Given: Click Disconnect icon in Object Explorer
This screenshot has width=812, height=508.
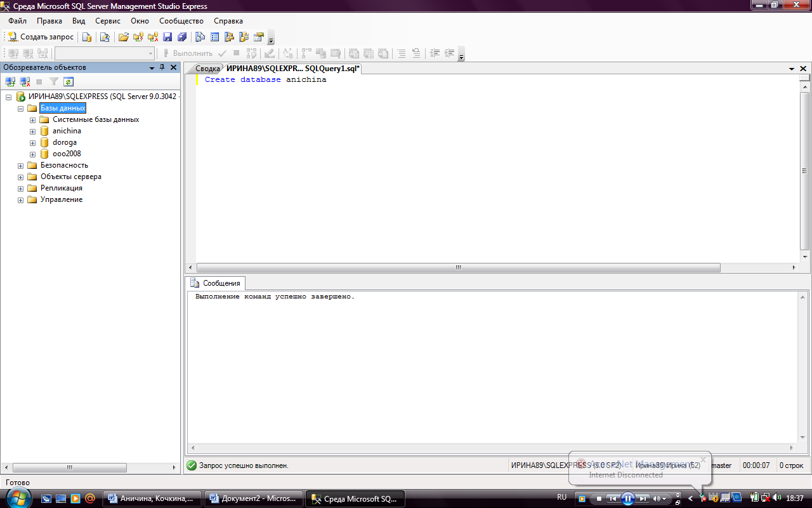Looking at the screenshot, I should [x=25, y=81].
